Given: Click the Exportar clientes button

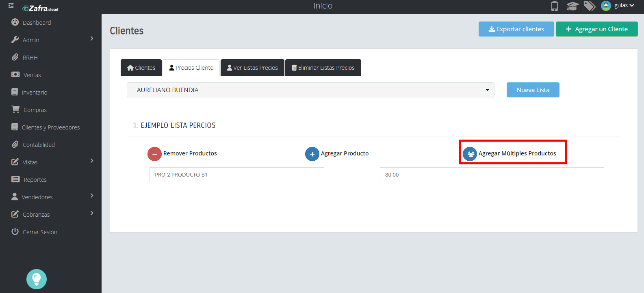Looking at the screenshot, I should click(516, 29).
